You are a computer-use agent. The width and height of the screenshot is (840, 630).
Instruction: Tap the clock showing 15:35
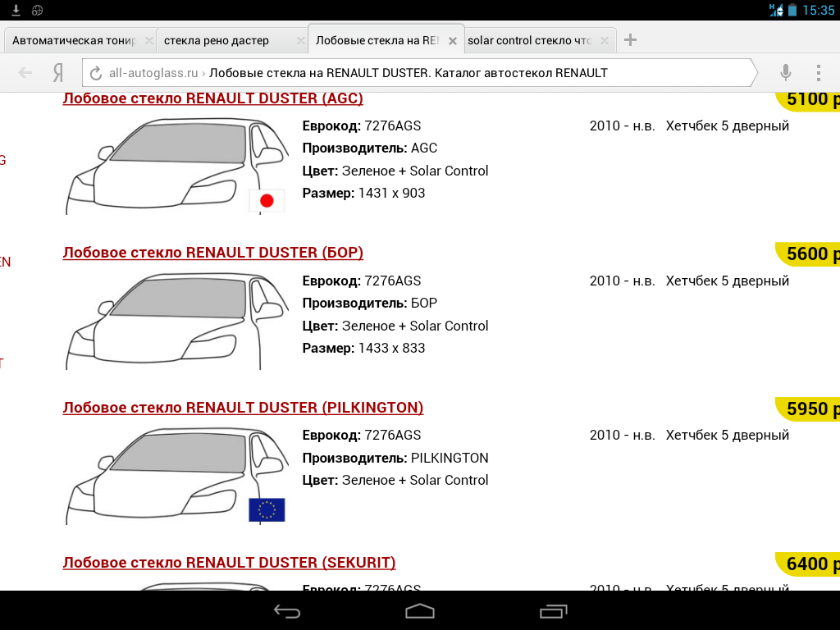point(818,10)
